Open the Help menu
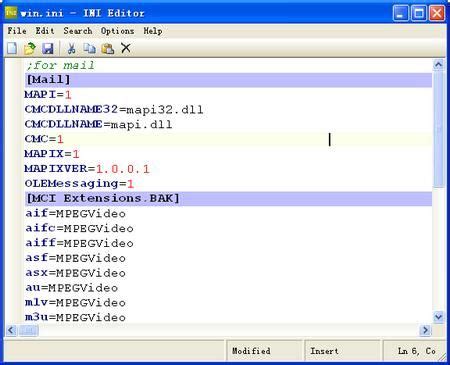 (153, 31)
